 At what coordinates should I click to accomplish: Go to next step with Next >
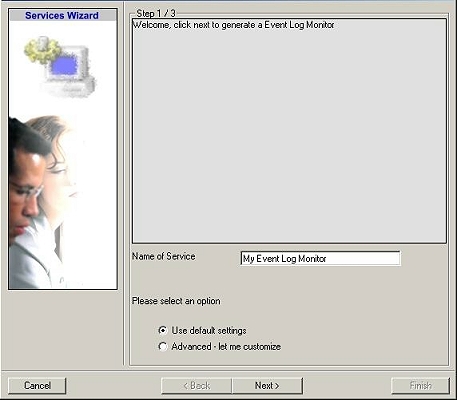(x=267, y=386)
